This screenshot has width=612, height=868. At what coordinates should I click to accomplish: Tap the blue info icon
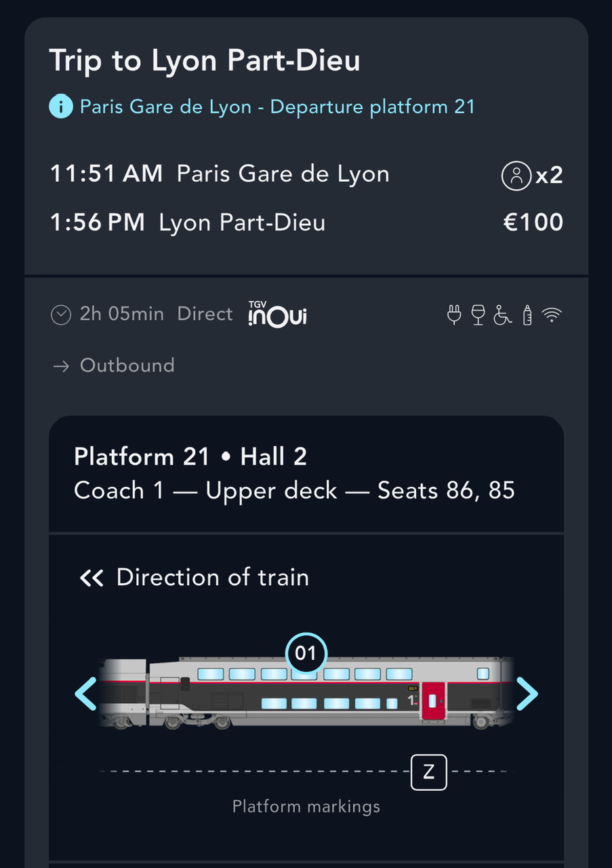(61, 106)
